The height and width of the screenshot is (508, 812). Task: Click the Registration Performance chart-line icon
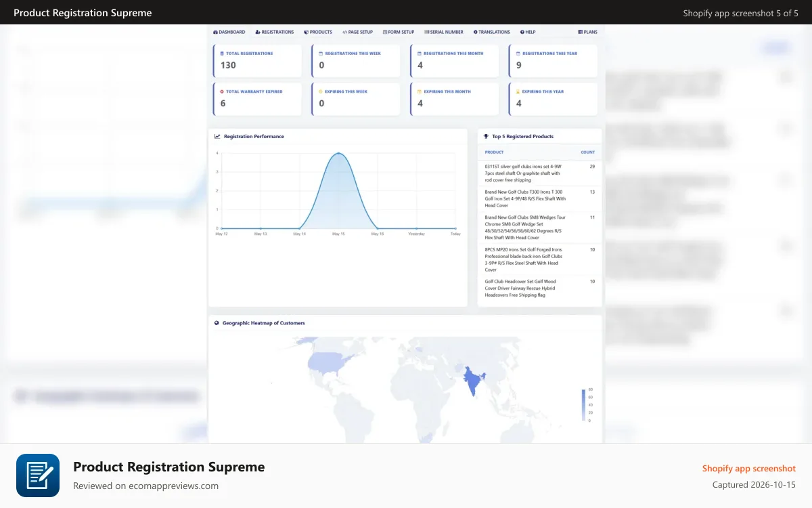(x=217, y=137)
